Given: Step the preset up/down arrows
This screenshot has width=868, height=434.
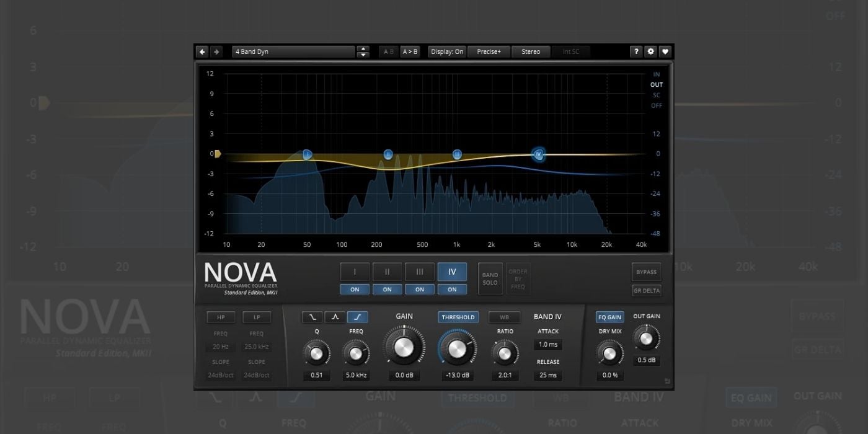Looking at the screenshot, I should tap(363, 51).
